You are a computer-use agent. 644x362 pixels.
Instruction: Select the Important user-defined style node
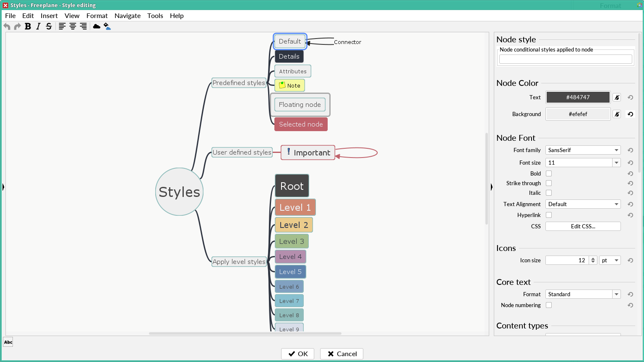(x=308, y=153)
